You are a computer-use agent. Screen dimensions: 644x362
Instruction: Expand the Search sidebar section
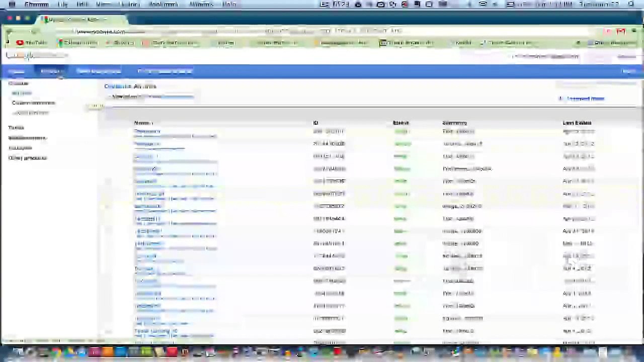pyautogui.click(x=16, y=128)
